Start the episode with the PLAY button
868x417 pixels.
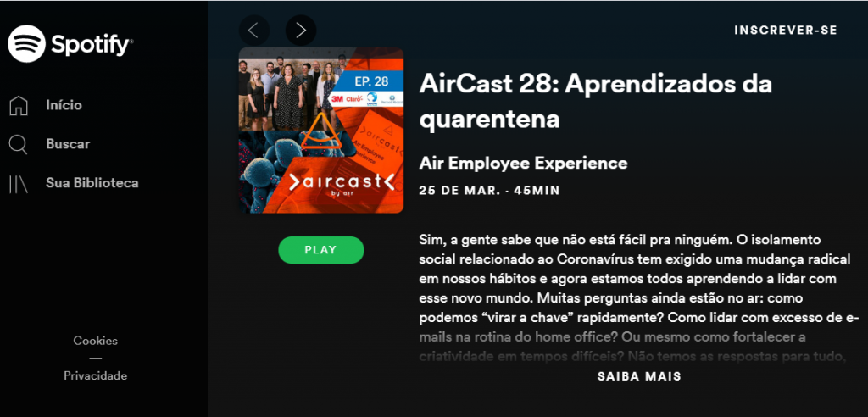click(x=321, y=250)
